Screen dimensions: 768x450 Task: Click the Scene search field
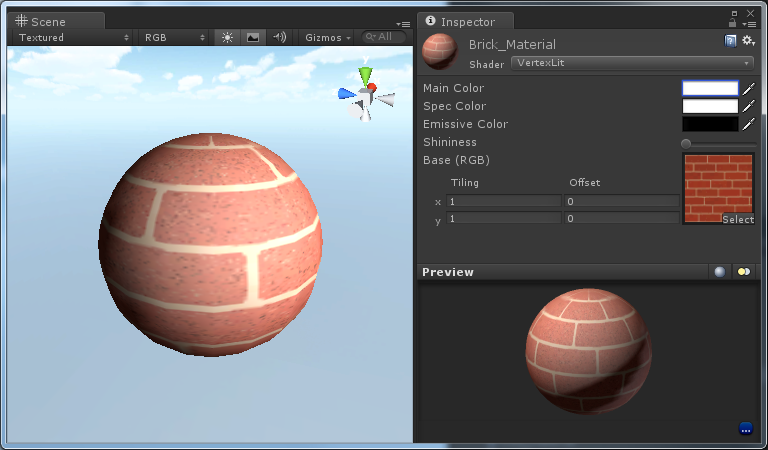pyautogui.click(x=384, y=37)
